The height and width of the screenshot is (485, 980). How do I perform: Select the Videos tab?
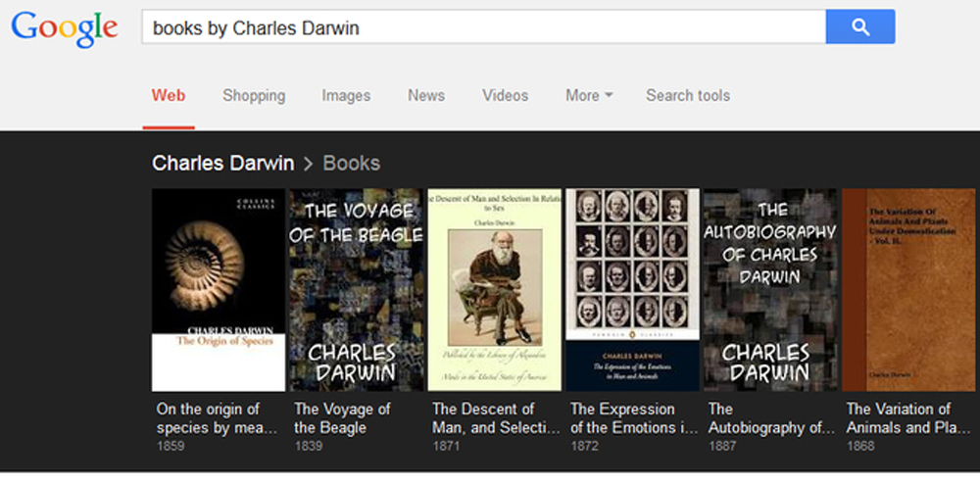coord(505,96)
